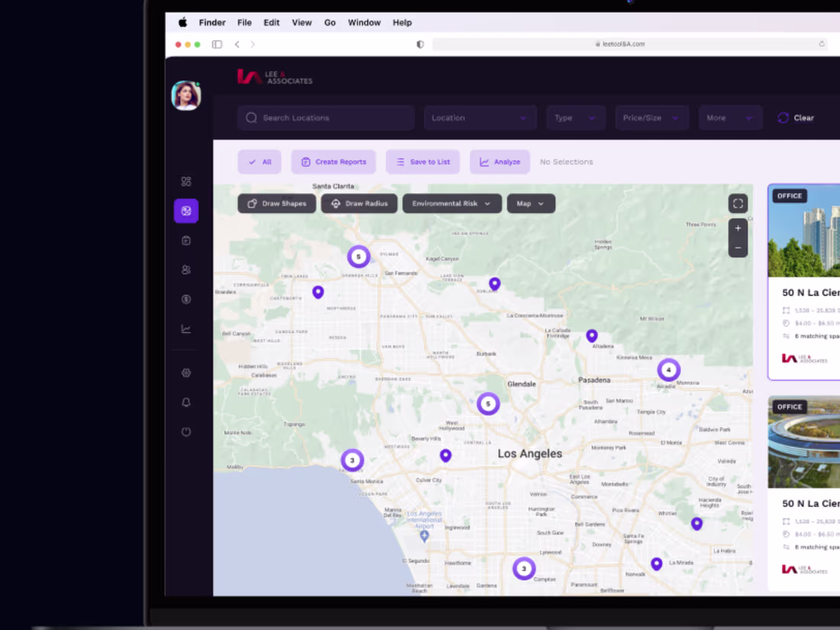
Task: Click the Create Reports button
Action: (x=333, y=162)
